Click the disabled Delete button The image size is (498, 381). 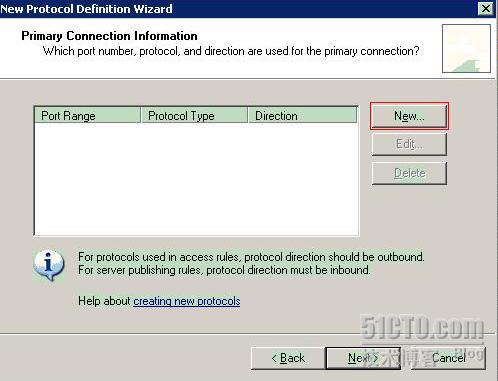pyautogui.click(x=409, y=173)
